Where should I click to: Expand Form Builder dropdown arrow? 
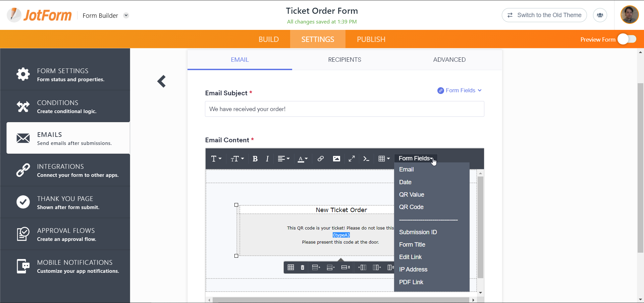pyautogui.click(x=126, y=15)
